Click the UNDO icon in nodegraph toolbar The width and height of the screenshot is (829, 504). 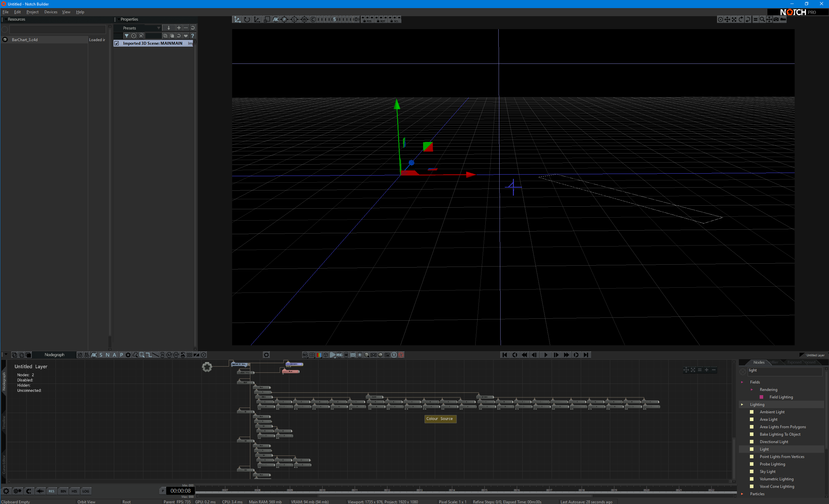coord(80,355)
